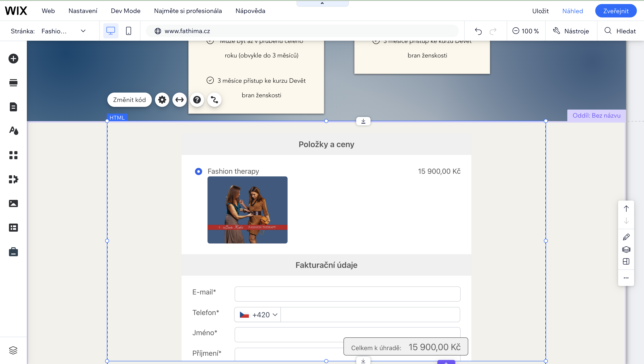644x364 pixels.
Task: Select the Fashion therapy radio button
Action: 199,171
